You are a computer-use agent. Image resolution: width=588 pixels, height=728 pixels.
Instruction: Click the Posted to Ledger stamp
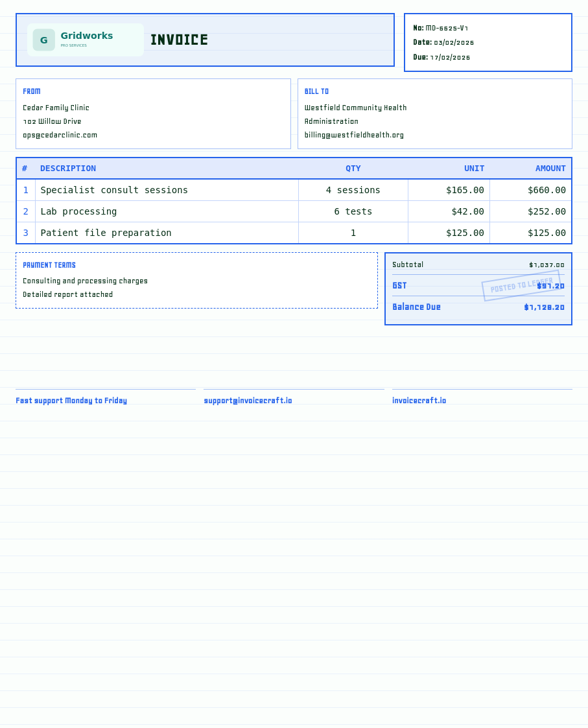pos(521,285)
